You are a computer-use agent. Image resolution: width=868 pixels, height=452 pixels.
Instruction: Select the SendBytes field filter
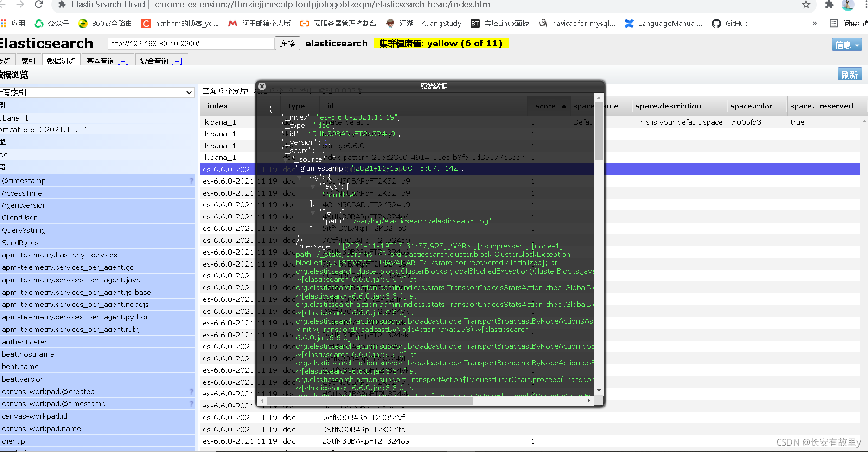click(x=96, y=243)
